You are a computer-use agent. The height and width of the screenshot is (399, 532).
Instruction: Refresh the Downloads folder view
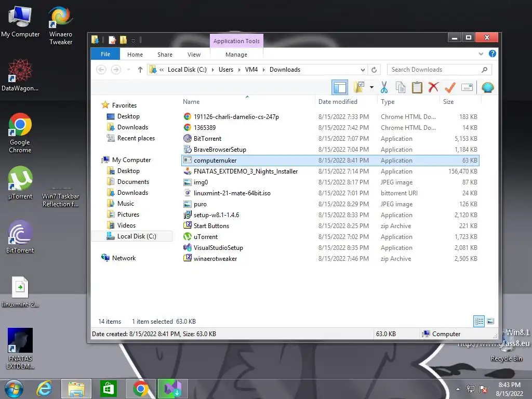point(374,70)
